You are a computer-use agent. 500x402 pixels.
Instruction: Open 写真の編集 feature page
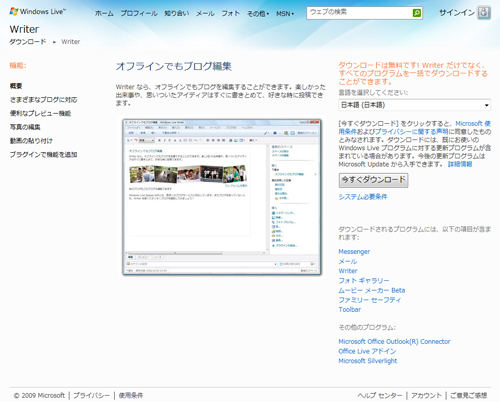point(25,127)
